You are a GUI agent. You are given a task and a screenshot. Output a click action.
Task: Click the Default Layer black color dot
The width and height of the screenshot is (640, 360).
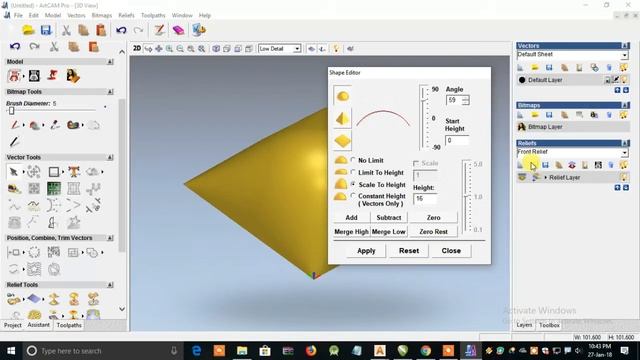(x=522, y=80)
